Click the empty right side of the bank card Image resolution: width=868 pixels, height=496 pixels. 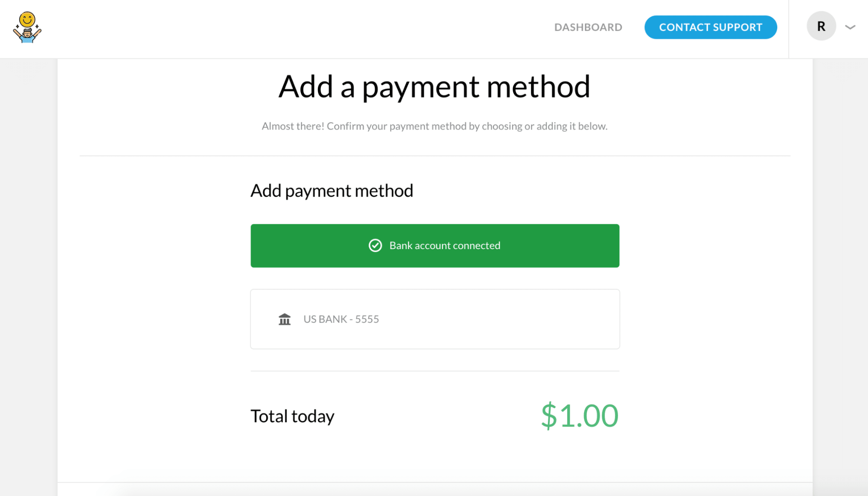click(x=521, y=319)
